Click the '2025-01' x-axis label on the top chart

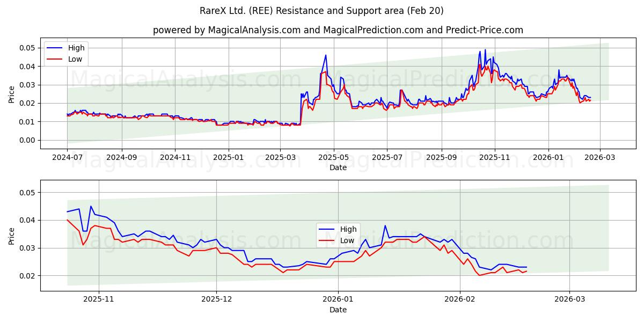pyautogui.click(x=229, y=158)
